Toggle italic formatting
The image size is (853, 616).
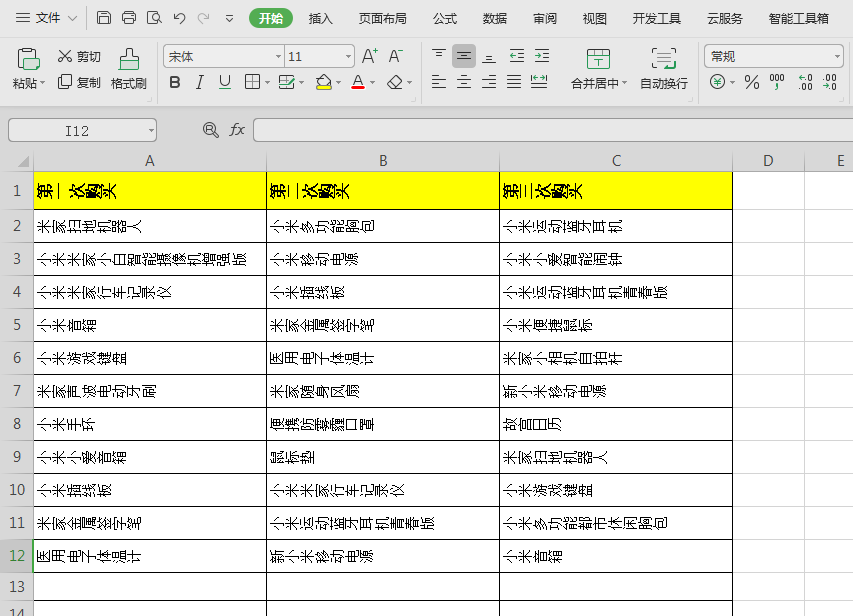tap(200, 82)
